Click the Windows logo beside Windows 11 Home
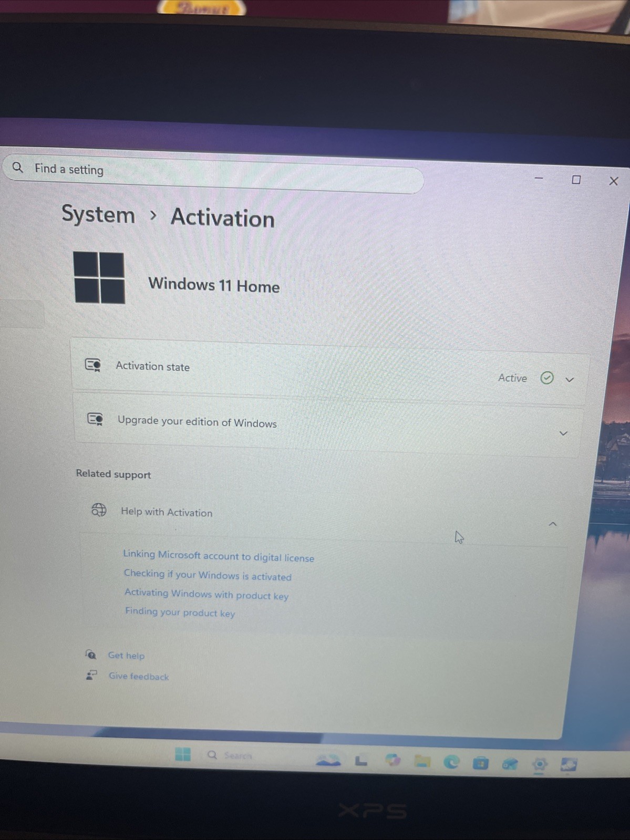The image size is (630, 840). 99,277
